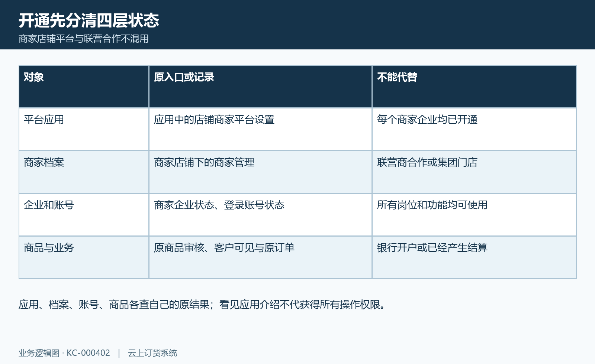Select the 每个商家企业均已开通 cell

coord(474,129)
